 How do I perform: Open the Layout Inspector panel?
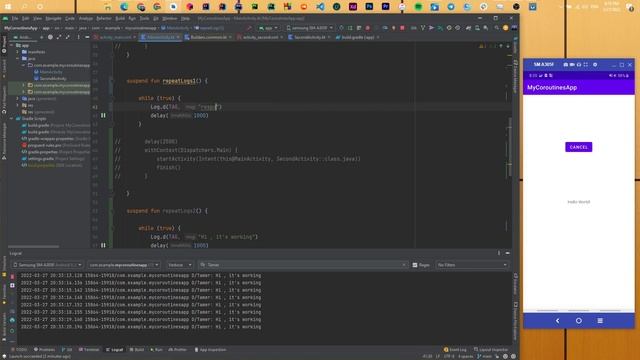click(491, 350)
